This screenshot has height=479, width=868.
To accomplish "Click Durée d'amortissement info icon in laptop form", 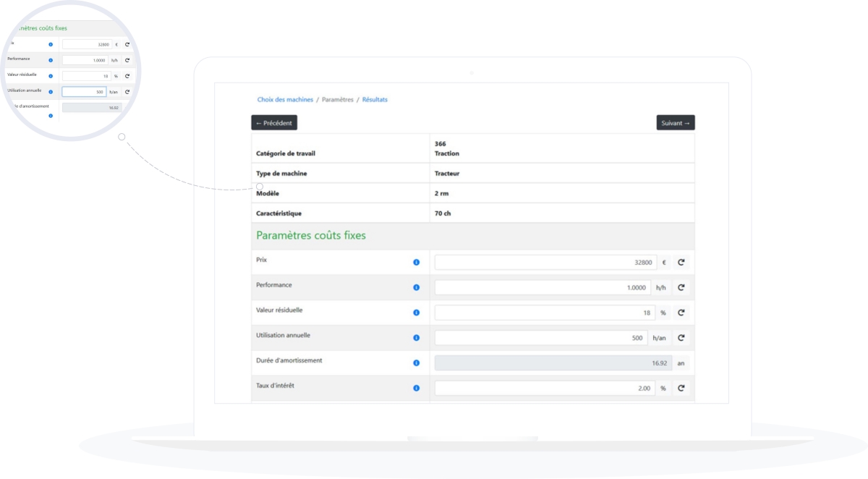I will pos(416,363).
